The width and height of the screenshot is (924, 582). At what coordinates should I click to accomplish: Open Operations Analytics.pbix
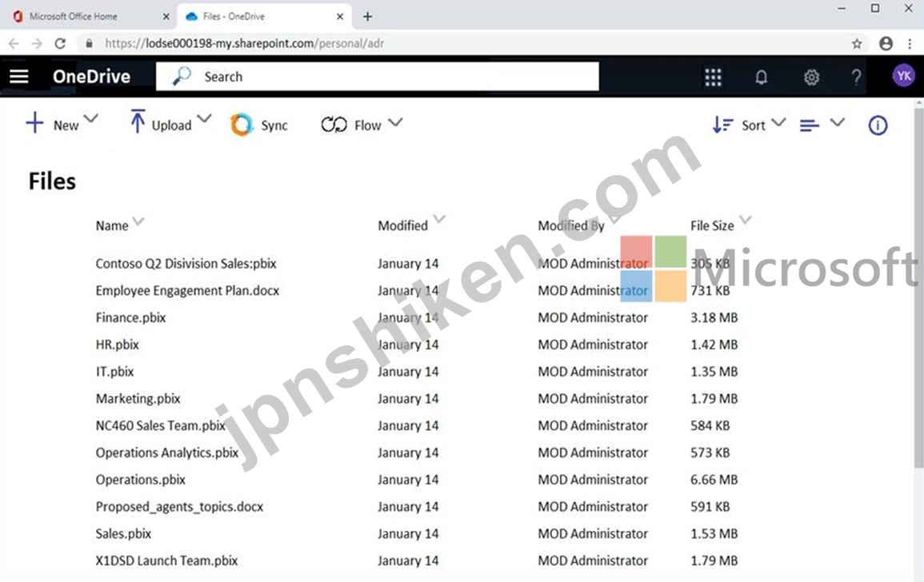click(166, 452)
